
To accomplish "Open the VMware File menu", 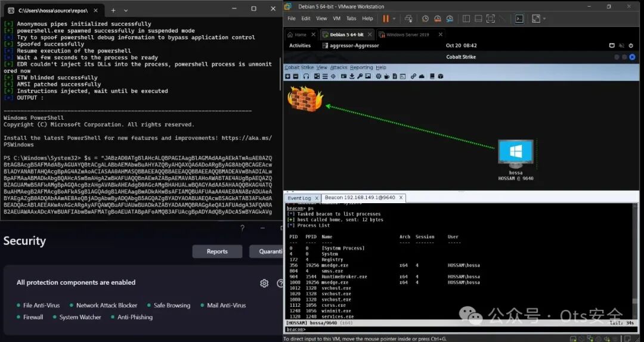I will point(292,18).
